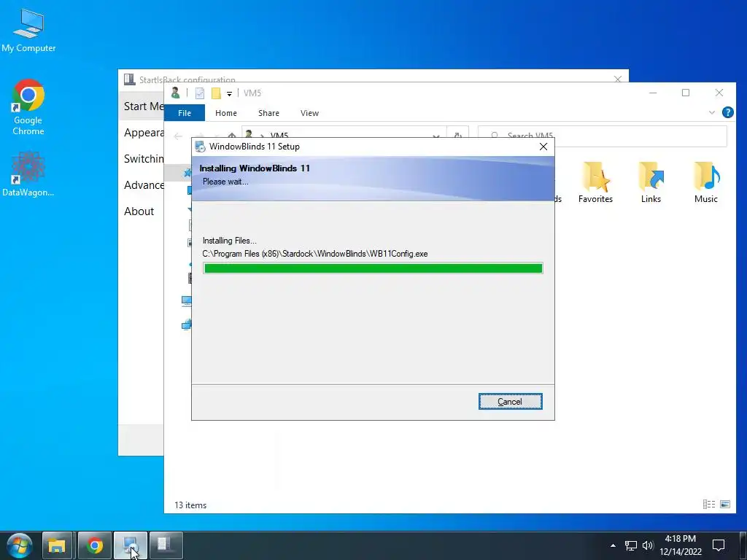Viewport: 747px width, 560px height.
Task: Open the address bar history dropdown
Action: (x=436, y=136)
